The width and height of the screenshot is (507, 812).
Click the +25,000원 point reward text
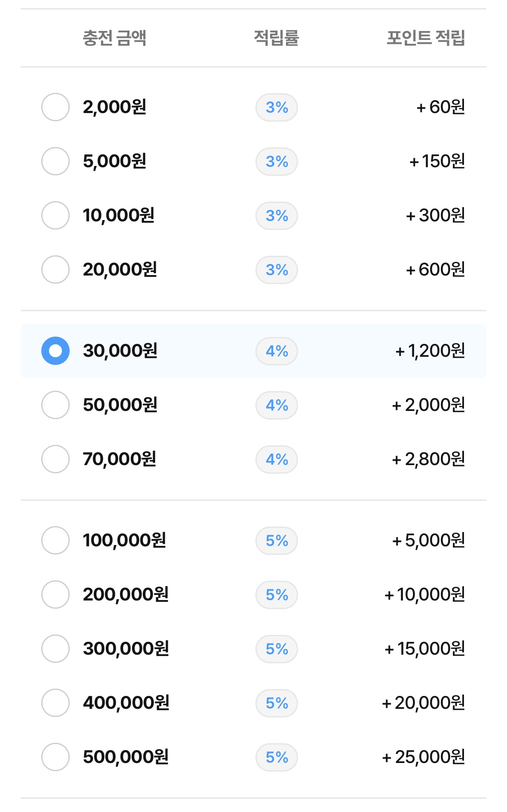[x=424, y=757]
